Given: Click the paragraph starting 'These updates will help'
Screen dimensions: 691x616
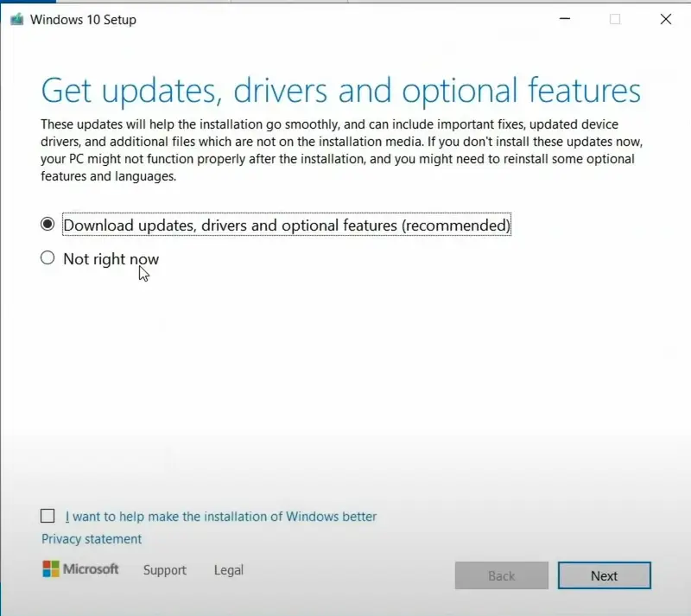Looking at the screenshot, I should click(341, 150).
